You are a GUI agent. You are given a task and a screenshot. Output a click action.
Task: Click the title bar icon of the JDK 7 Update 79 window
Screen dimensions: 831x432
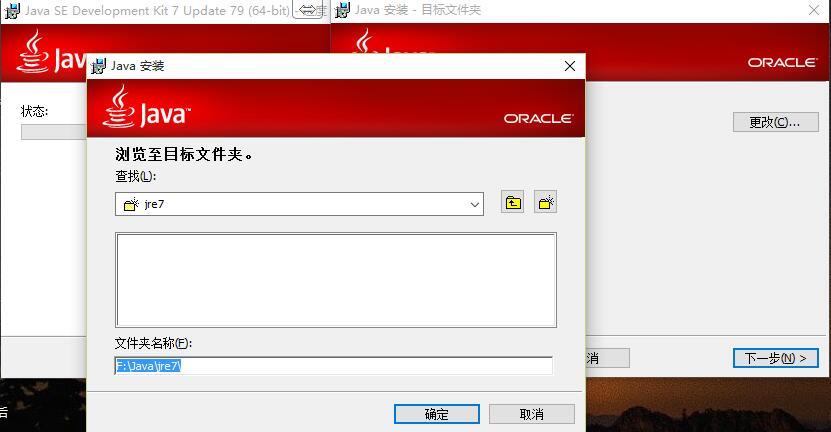point(12,11)
